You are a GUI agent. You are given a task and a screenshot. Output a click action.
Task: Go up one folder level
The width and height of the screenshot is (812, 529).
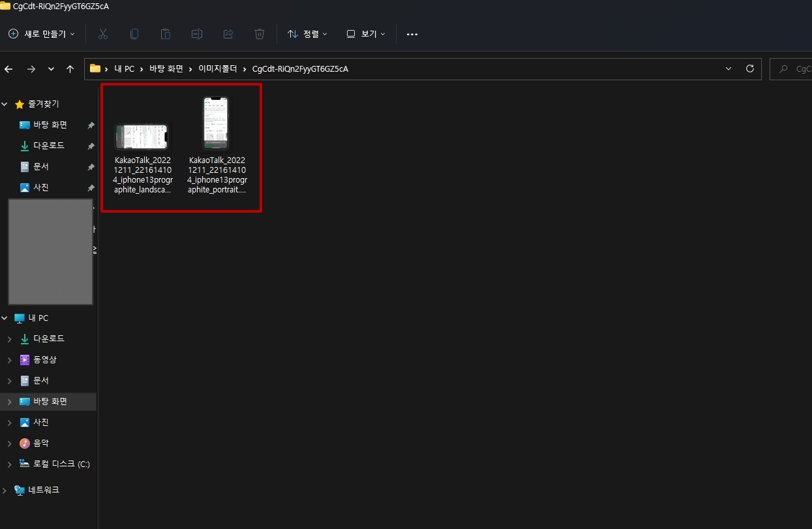(x=70, y=68)
